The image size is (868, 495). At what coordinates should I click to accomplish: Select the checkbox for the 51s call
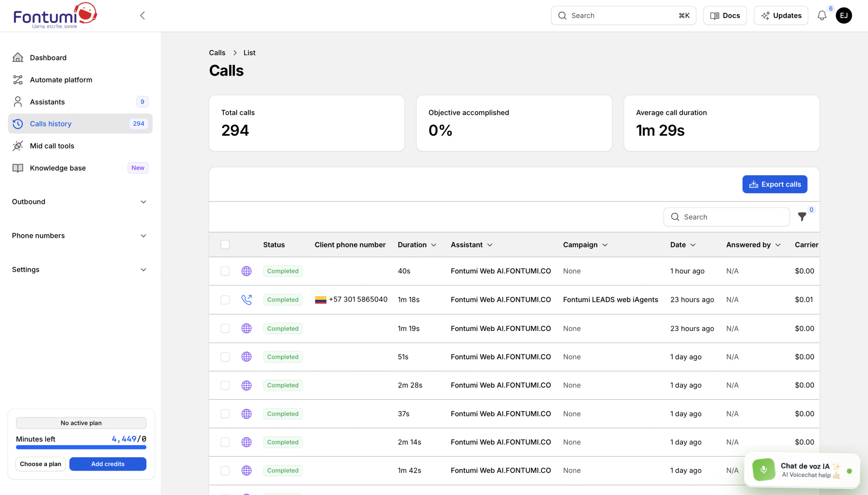click(x=225, y=357)
